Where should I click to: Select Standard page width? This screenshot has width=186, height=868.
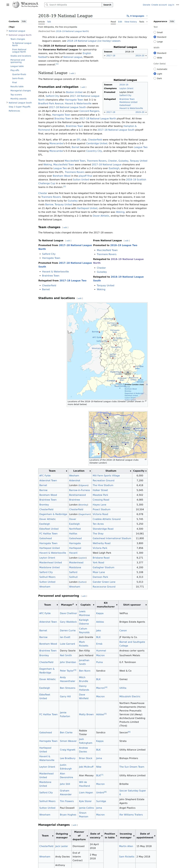tap(155, 53)
